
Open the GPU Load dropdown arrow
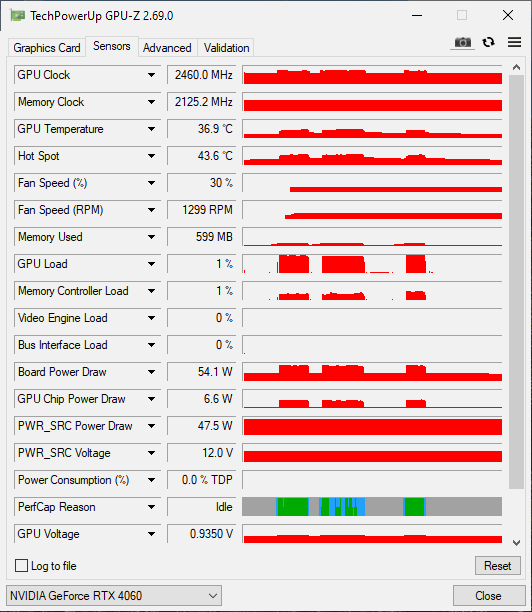151,264
